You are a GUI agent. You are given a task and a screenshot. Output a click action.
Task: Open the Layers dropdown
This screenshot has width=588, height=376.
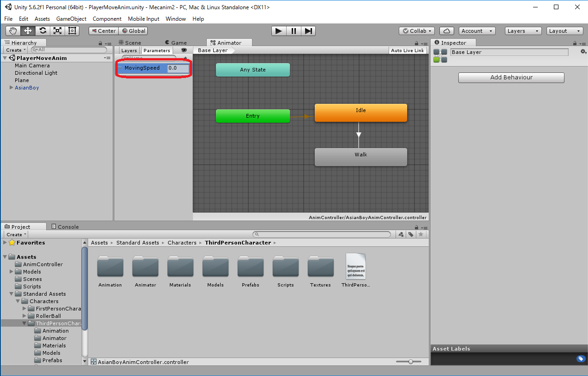tap(523, 31)
